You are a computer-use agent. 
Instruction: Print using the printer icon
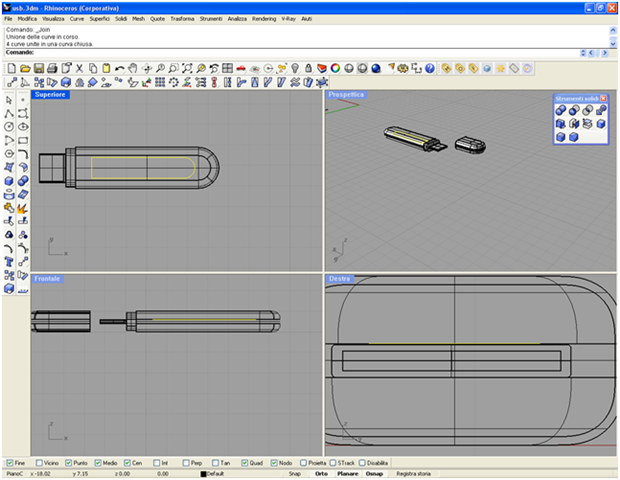click(x=52, y=68)
